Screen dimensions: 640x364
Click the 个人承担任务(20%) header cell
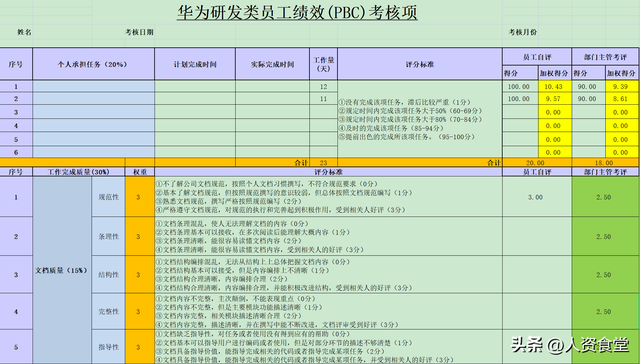coord(93,64)
